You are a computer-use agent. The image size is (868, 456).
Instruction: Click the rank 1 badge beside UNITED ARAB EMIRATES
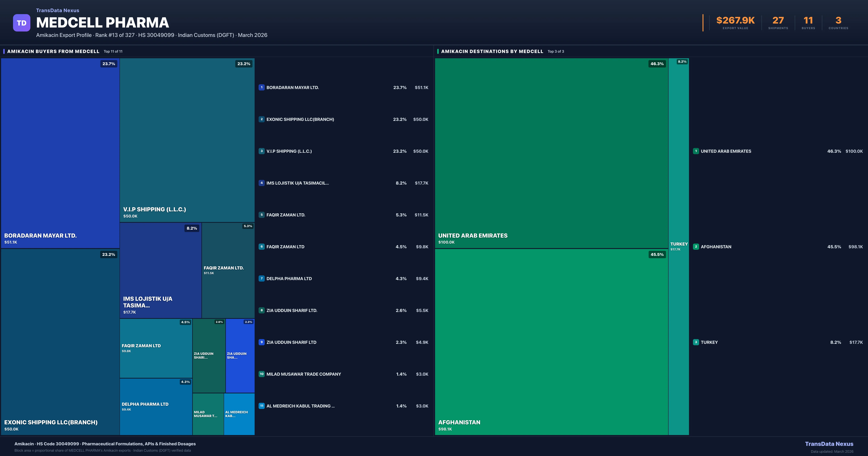[697, 151]
